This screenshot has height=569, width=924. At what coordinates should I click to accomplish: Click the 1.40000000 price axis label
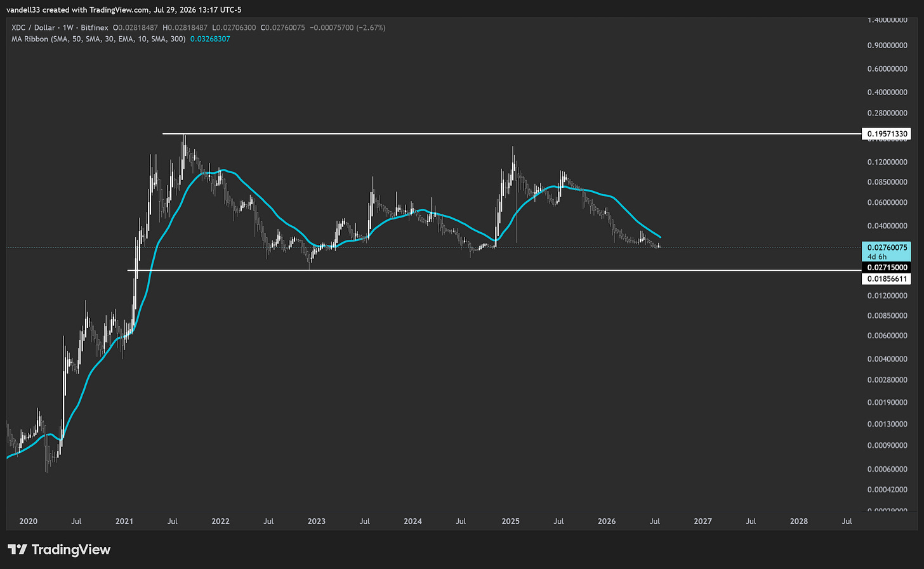887,20
